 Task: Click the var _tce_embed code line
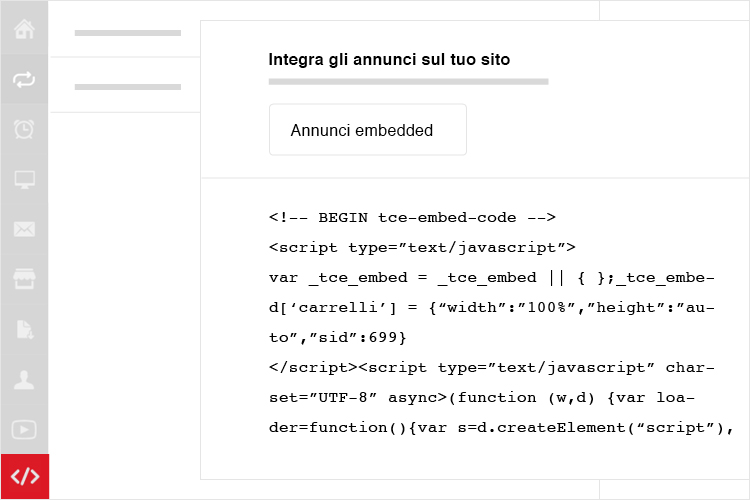coord(492,278)
